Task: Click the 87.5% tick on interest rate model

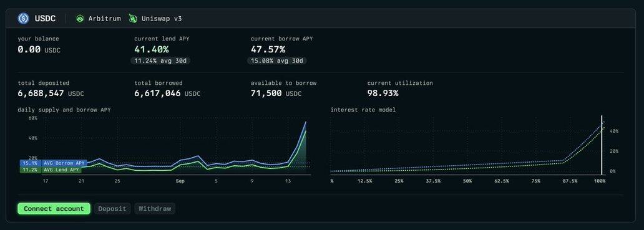Action: click(x=570, y=181)
